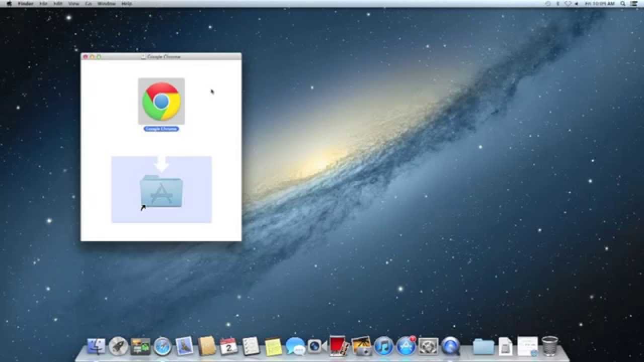Click the highlighted Google Chrome file name label
The height and width of the screenshot is (362, 644).
161,129
